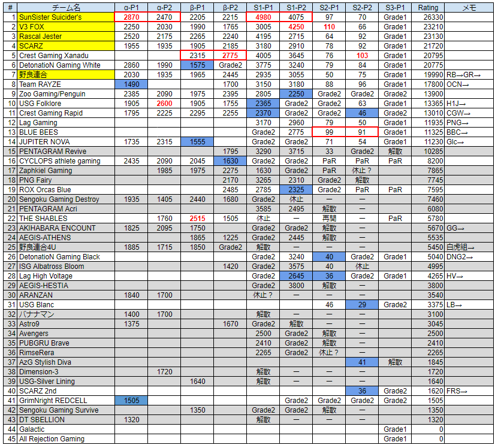The image size is (498, 448).
Task: Select the CYCLOPS athlete gaming cell
Action: pyautogui.click(x=66, y=161)
